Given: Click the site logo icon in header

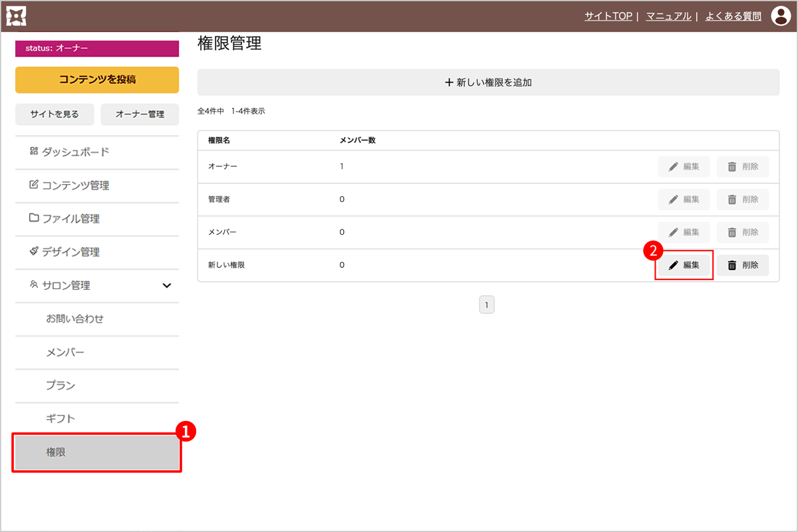Looking at the screenshot, I should click(x=16, y=16).
